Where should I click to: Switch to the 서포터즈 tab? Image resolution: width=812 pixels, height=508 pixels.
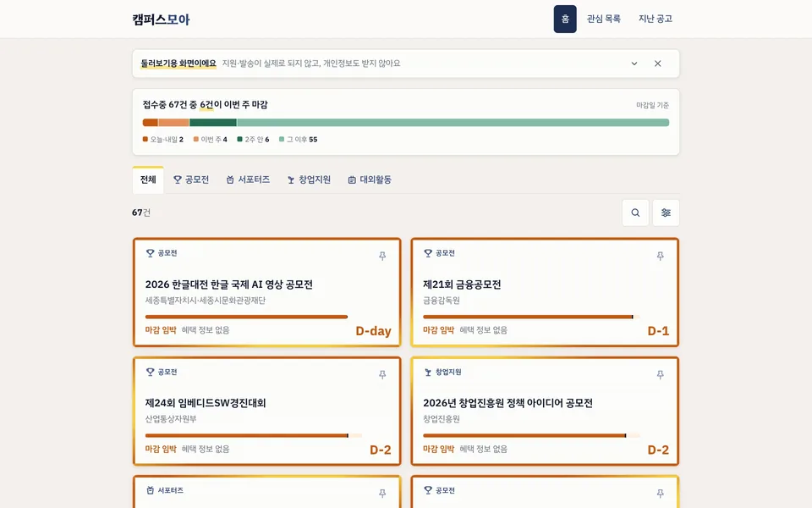(248, 179)
